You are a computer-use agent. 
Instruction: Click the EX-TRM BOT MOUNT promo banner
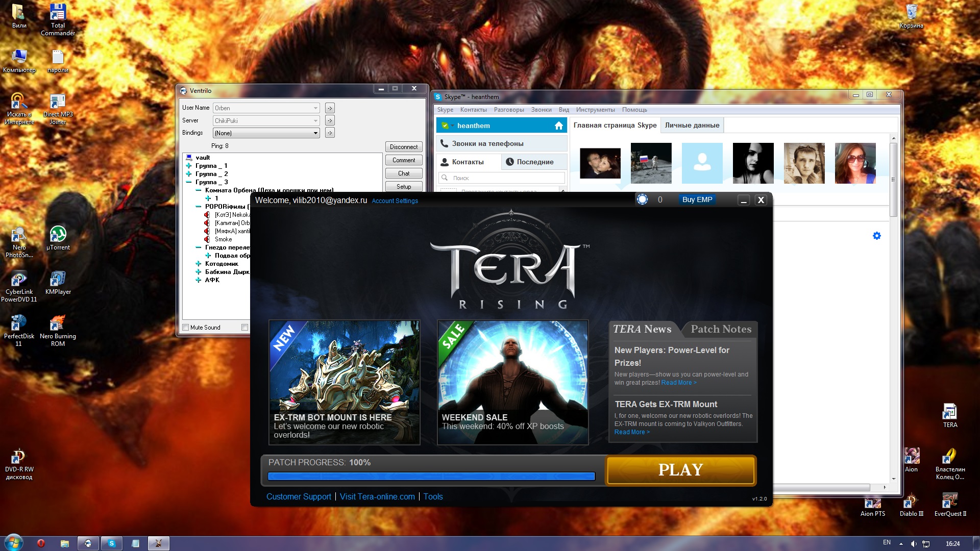(345, 383)
